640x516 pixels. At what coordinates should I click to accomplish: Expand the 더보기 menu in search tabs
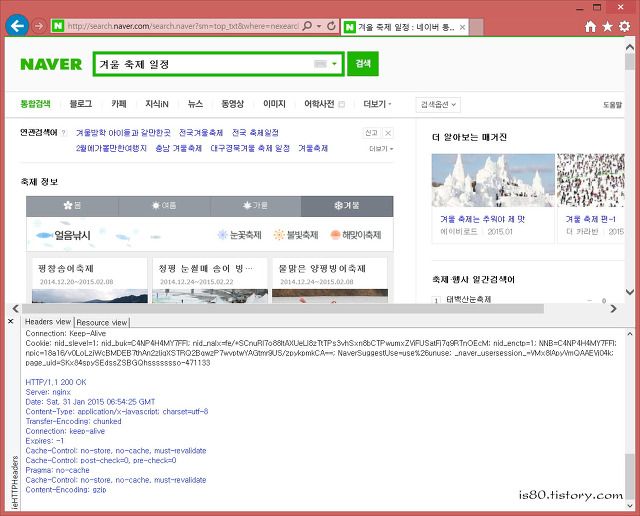(x=377, y=104)
